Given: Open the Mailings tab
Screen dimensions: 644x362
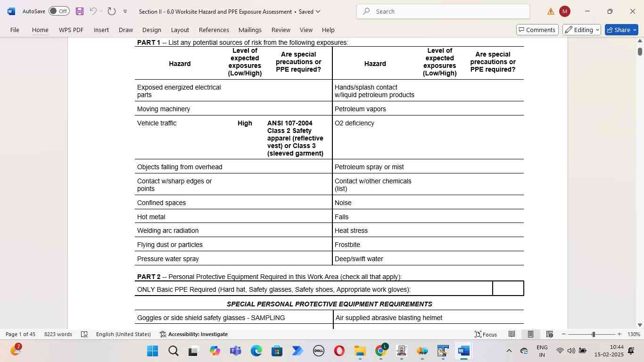Looking at the screenshot, I should coord(250,30).
